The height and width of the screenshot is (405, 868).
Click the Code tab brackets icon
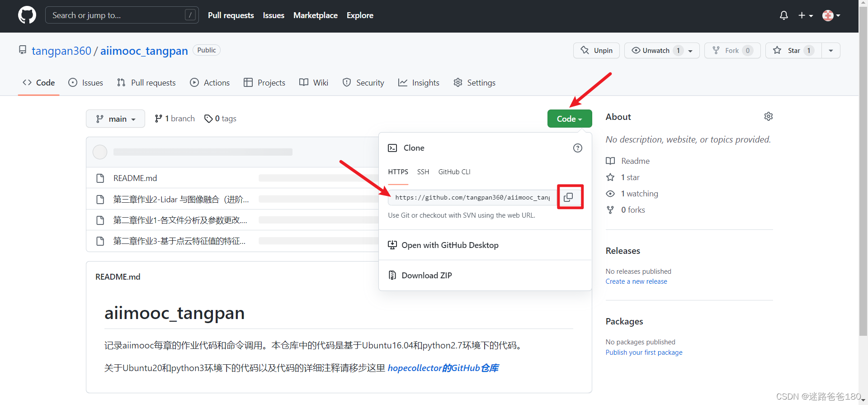click(27, 82)
